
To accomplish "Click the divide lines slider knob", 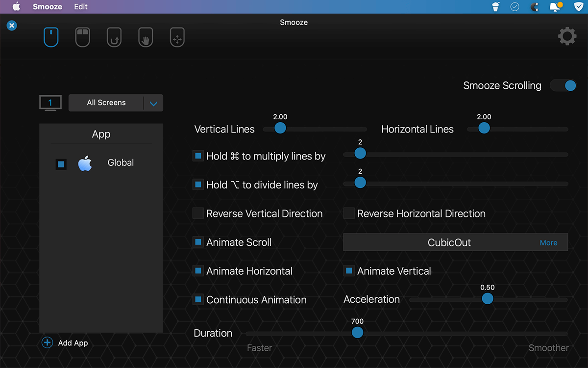I will click(x=360, y=183).
